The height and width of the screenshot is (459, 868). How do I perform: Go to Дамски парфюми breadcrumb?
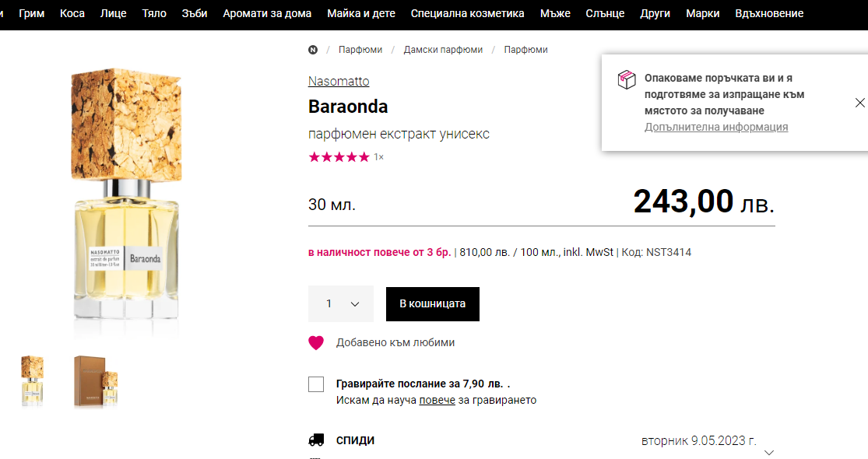click(443, 50)
